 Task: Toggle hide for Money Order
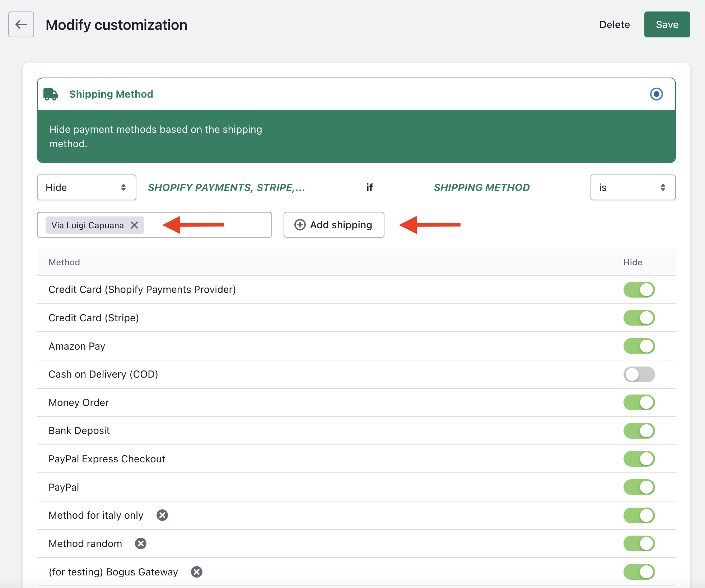pyautogui.click(x=639, y=402)
